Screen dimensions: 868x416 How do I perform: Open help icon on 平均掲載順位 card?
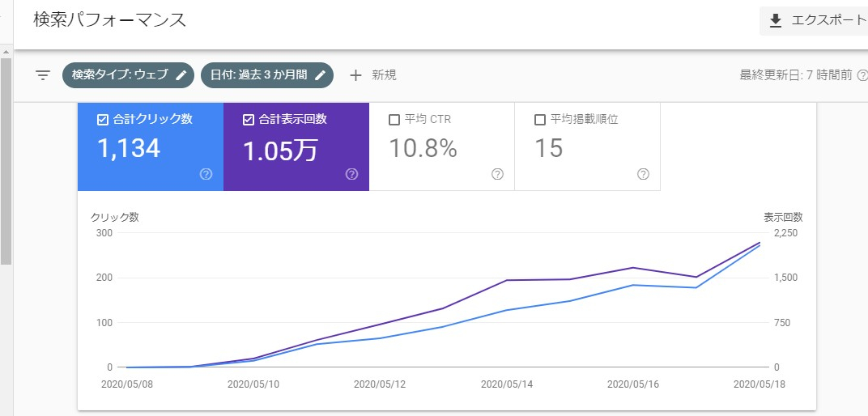tap(643, 174)
